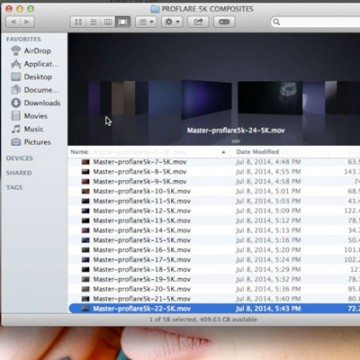Select Master-proflare5k-18-5K.mov
Screen dimensions: 360x360
click(x=214, y=269)
